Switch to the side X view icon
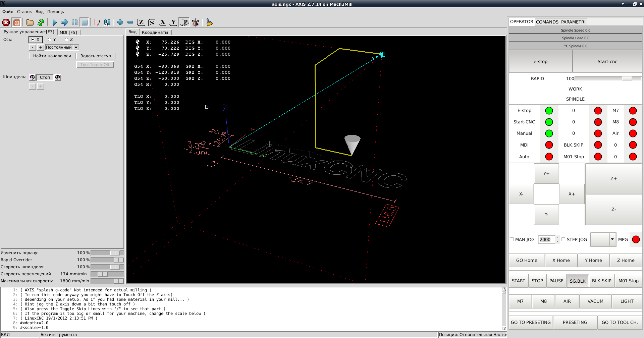Viewport: 644px width, 338px height. pos(162,22)
